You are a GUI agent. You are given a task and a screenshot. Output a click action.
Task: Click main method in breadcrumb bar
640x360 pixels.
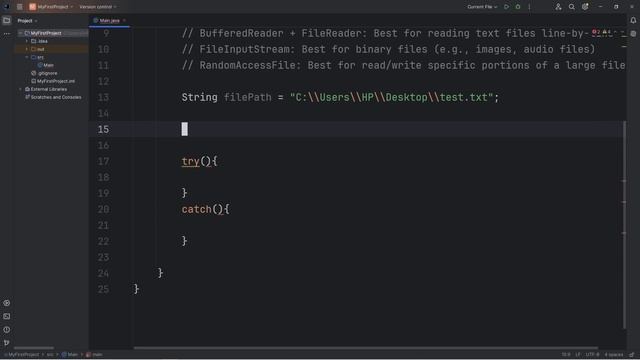pos(94,355)
